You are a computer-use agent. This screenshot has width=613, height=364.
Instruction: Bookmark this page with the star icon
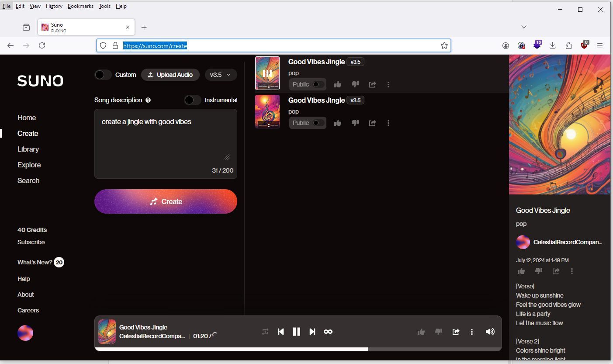pyautogui.click(x=444, y=45)
